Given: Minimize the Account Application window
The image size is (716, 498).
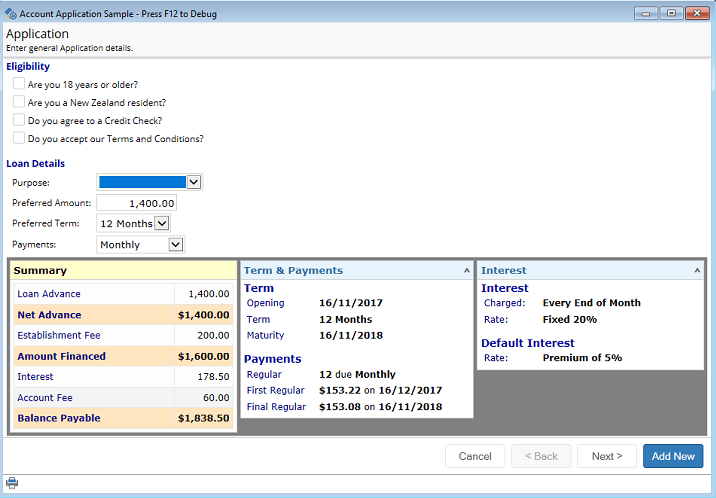Looking at the screenshot, I should click(646, 13).
